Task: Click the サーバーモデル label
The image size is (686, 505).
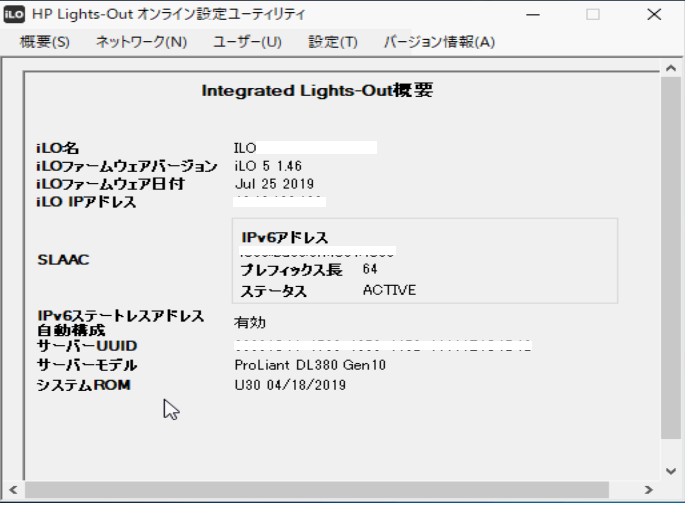Action: click(x=87, y=365)
